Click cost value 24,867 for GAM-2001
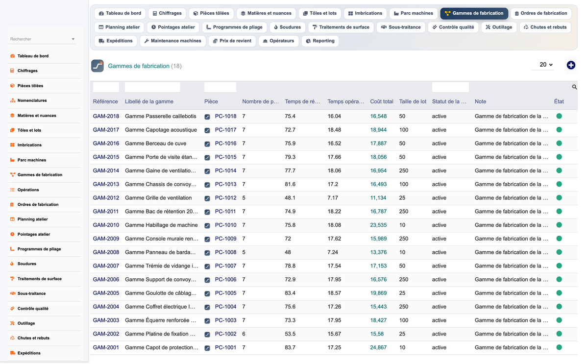 pyautogui.click(x=378, y=348)
